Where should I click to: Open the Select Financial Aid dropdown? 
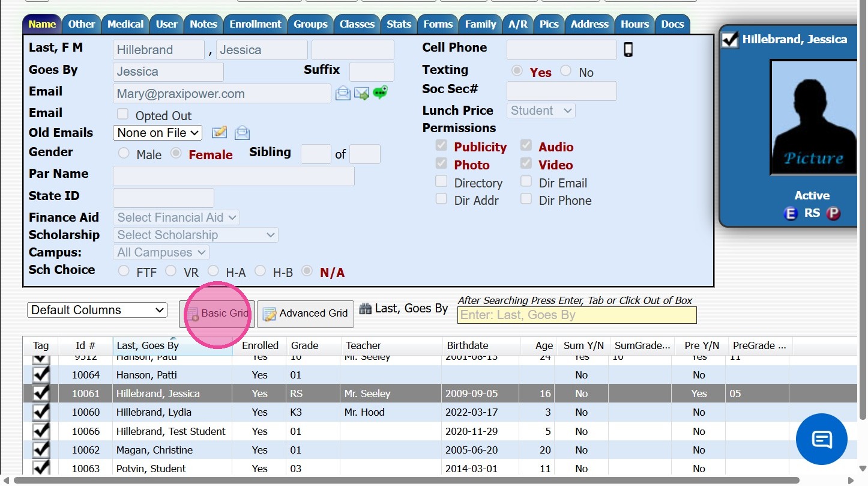[x=176, y=217]
